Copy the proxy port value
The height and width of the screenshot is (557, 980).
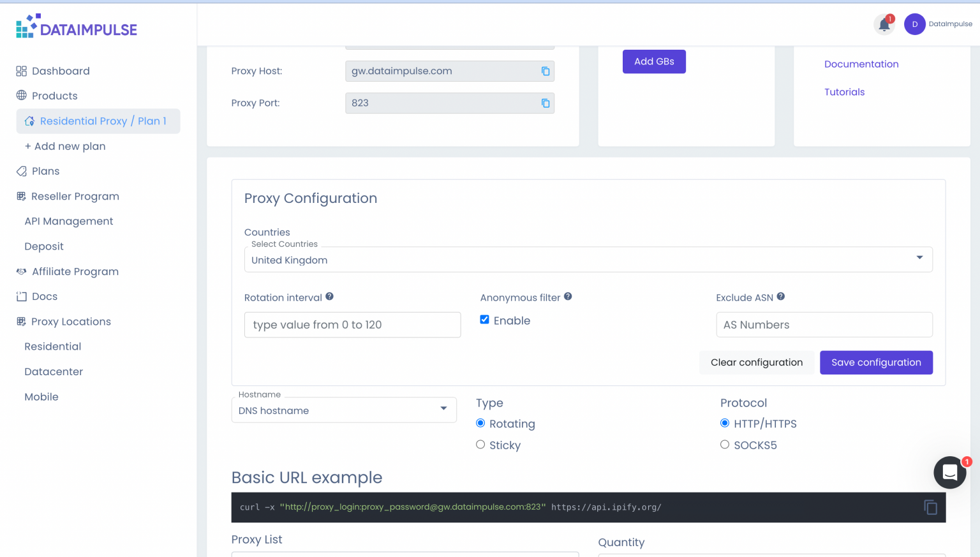(x=546, y=103)
